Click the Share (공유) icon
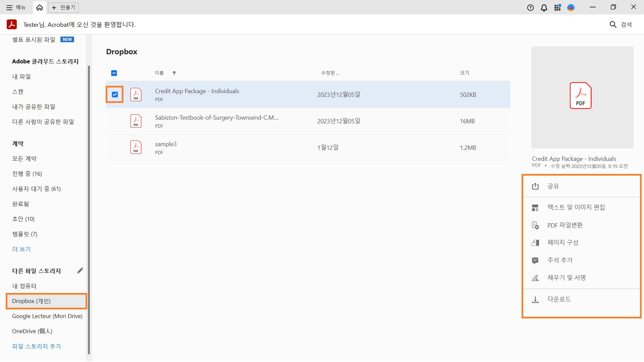This screenshot has height=362, width=644. (535, 186)
